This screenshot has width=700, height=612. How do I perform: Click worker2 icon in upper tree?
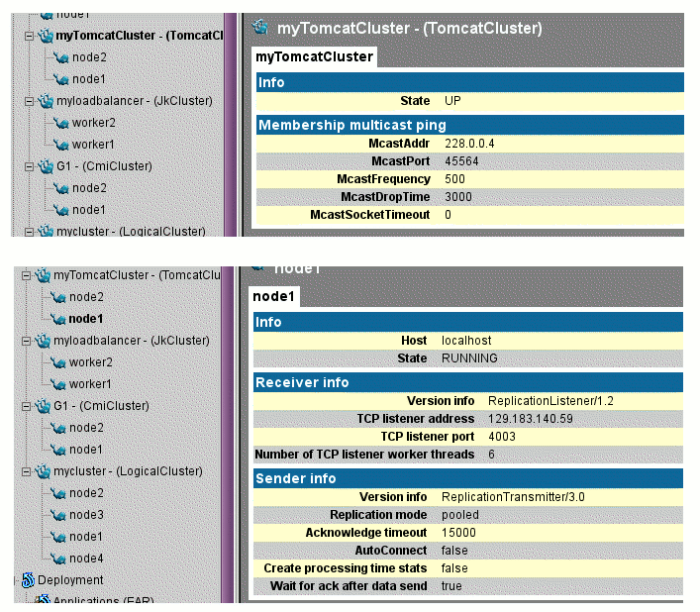[x=61, y=123]
